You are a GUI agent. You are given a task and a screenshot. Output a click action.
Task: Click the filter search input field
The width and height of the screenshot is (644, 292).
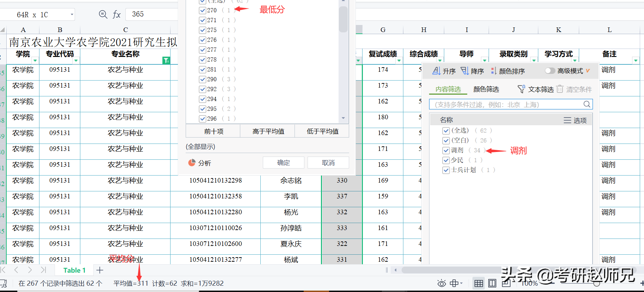click(x=511, y=104)
